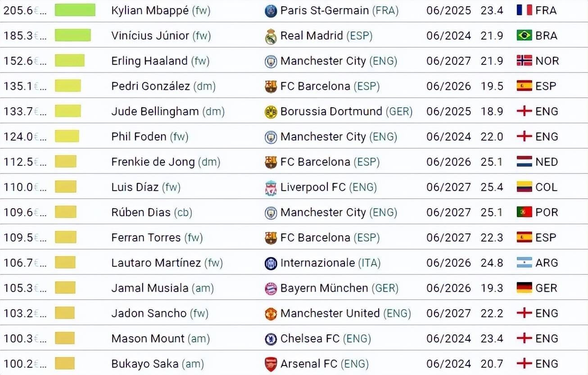Click the Manchester United club crest
This screenshot has height=375, width=588.
(271, 314)
